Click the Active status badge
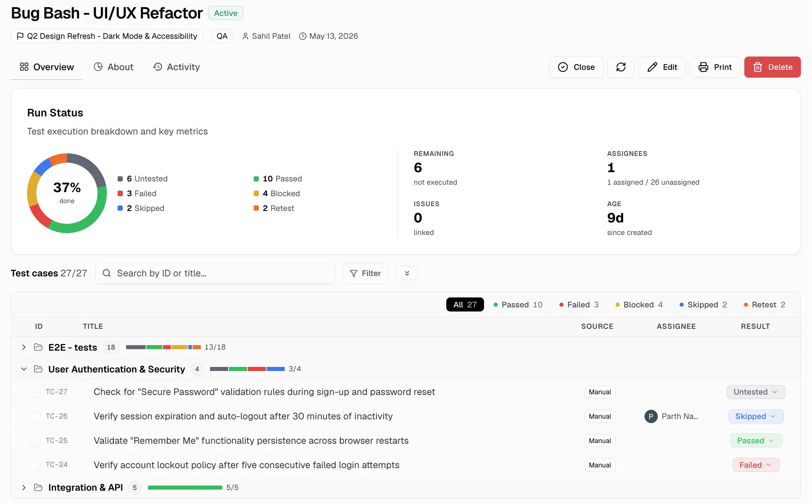The width and height of the screenshot is (812, 504). [226, 13]
